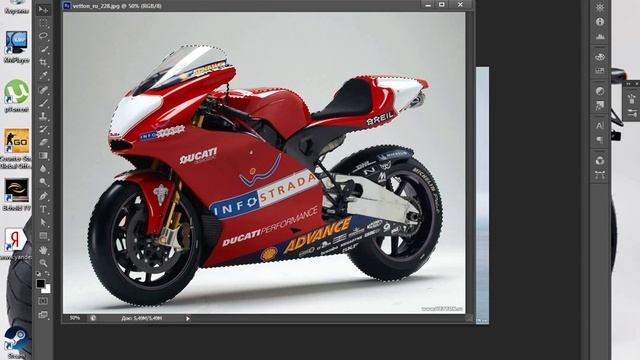The width and height of the screenshot is (640, 360).
Task: Open Counter-Strike GO desktop shortcut
Action: pyautogui.click(x=16, y=148)
